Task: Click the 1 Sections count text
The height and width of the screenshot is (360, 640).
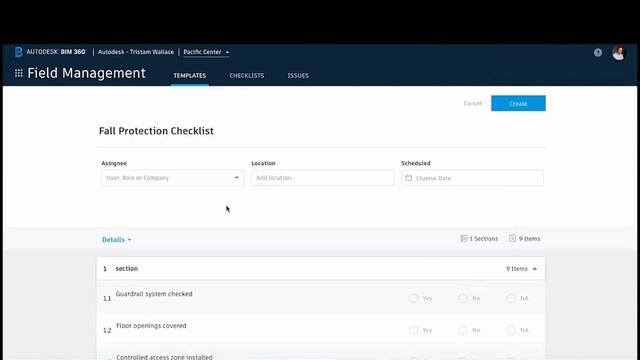Action: pyautogui.click(x=484, y=239)
